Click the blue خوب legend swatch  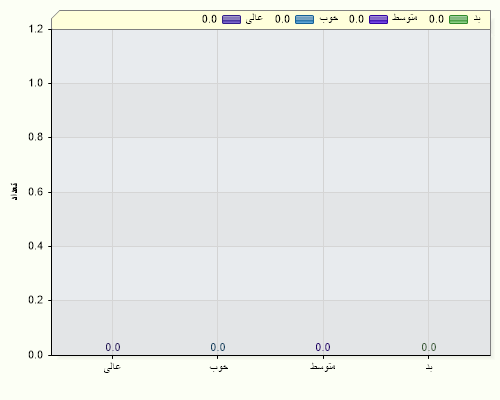pyautogui.click(x=304, y=19)
